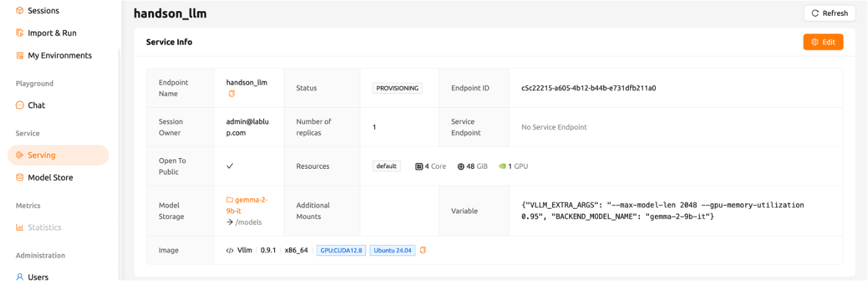The height and width of the screenshot is (281, 868).
Task: Click the GPU:CUDA12.8 image tag
Action: [x=341, y=250]
